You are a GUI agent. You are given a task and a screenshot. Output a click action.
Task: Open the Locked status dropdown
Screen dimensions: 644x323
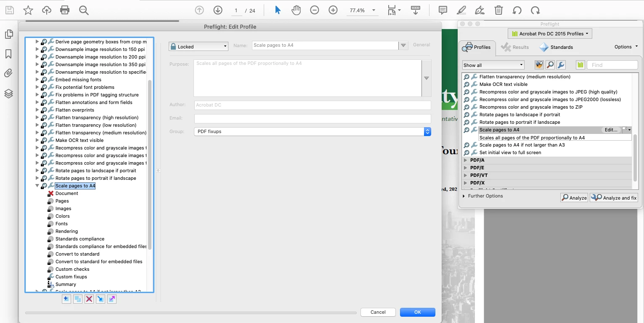[199, 46]
